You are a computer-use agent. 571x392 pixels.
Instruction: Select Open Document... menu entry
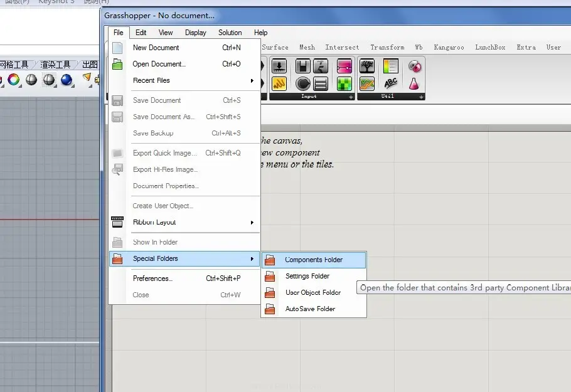[x=184, y=64]
